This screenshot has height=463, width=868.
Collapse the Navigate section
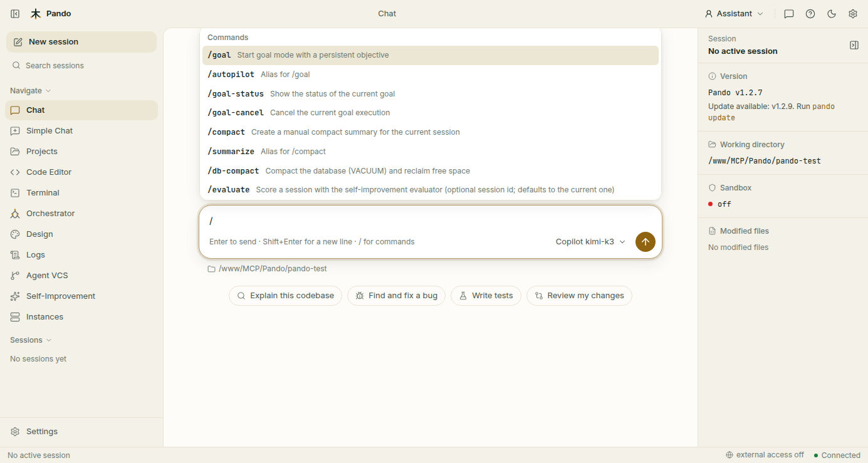click(x=31, y=91)
